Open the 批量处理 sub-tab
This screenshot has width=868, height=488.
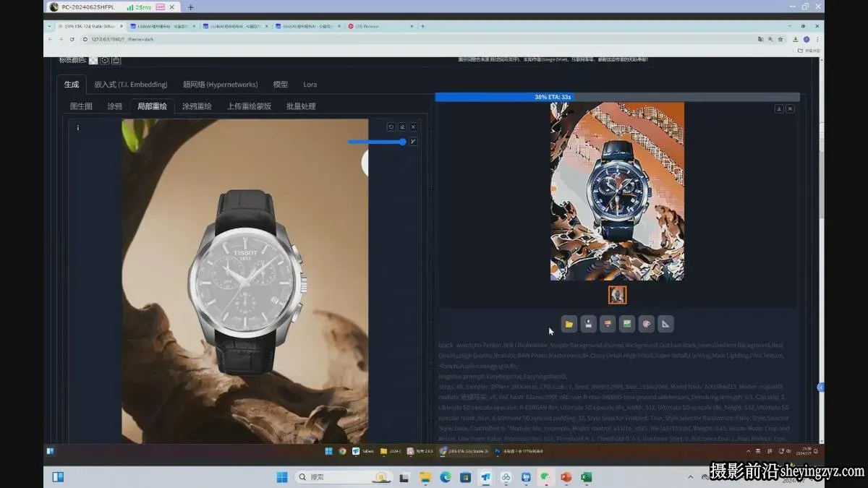coord(301,106)
